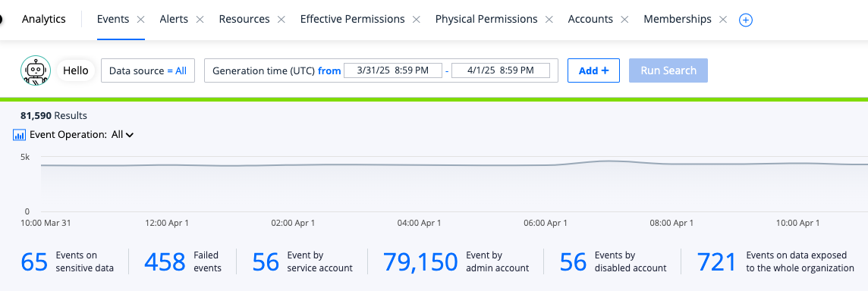Close the Alerts tab
This screenshot has width=868, height=291.
(200, 20)
